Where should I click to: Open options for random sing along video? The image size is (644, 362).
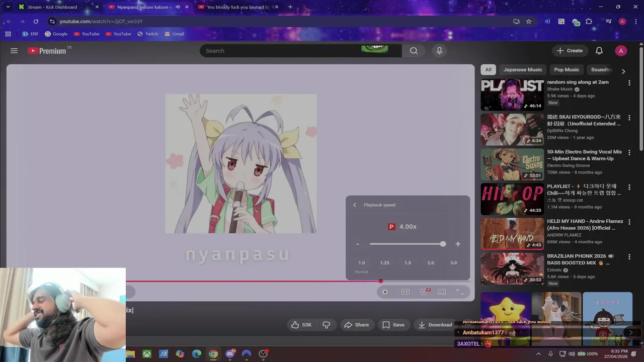click(629, 82)
